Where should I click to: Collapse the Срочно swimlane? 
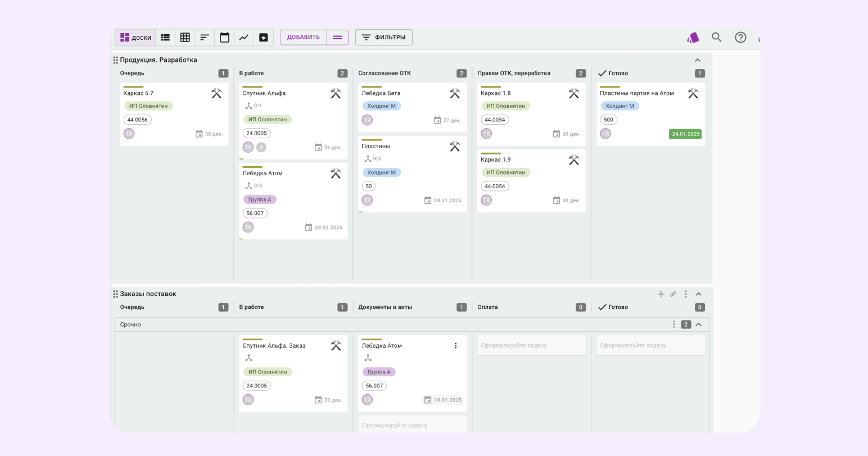click(x=699, y=325)
